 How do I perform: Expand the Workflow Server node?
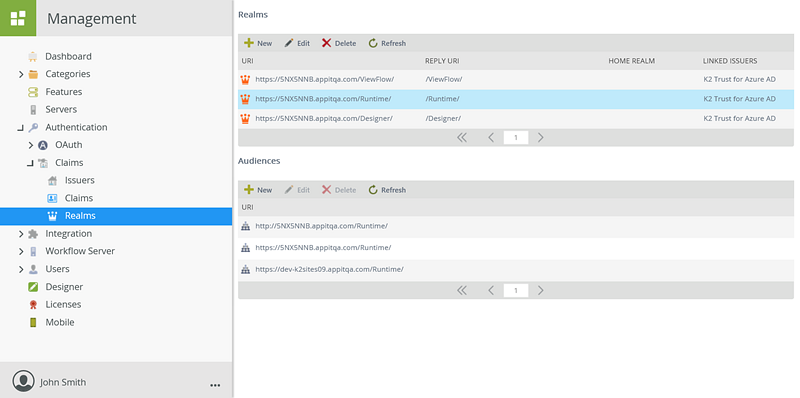click(21, 252)
